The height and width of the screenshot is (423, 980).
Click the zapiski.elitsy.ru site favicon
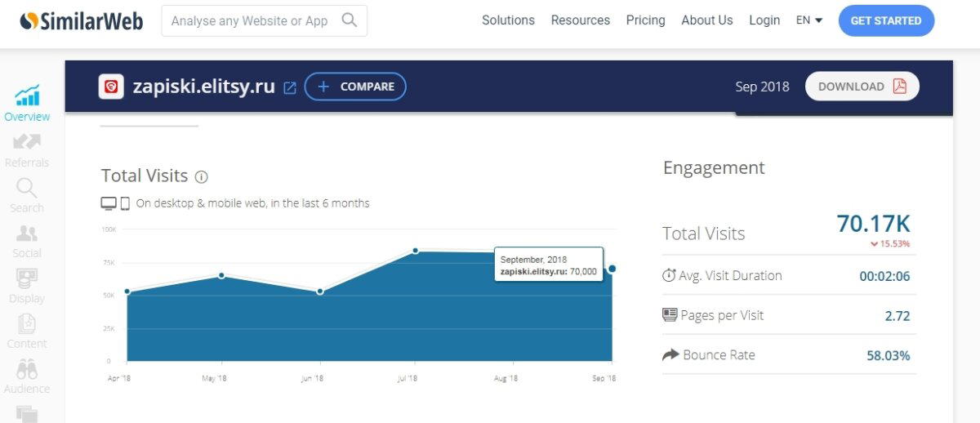click(x=111, y=87)
